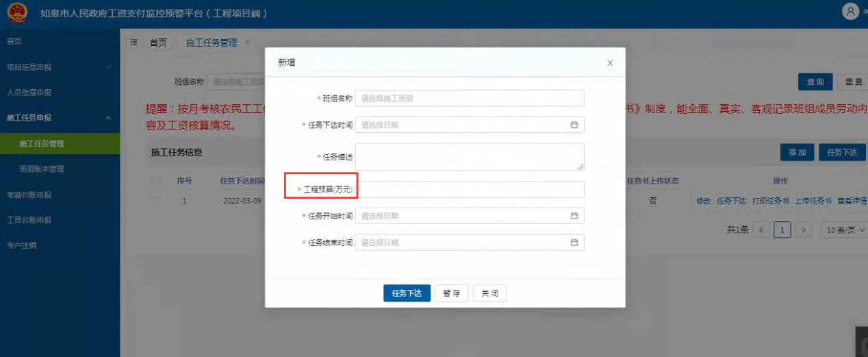Screen dimensions: 868x357
Task: Switch to the 施工任务管理 tab
Action: pos(212,42)
